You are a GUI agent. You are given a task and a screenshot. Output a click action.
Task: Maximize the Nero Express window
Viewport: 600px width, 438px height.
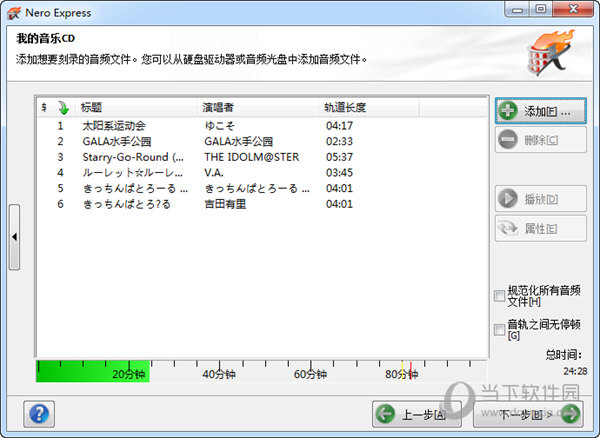540,9
